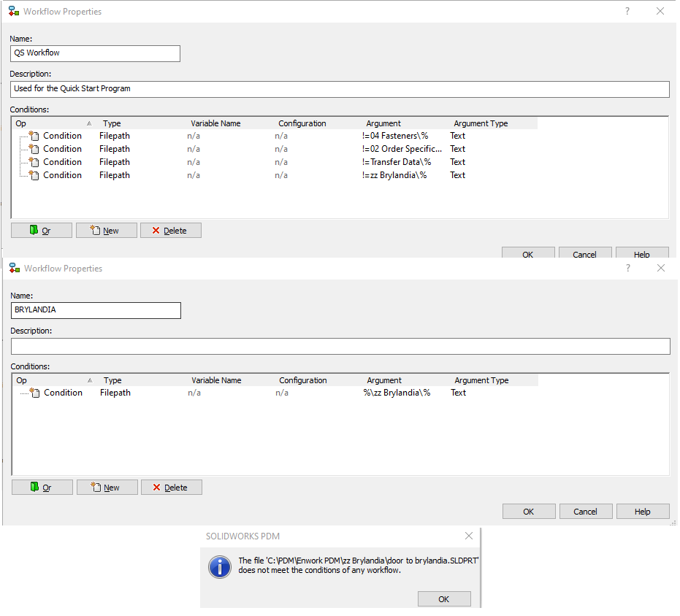Click condition icon for %\zz Brylandia row
The image size is (680, 616).
coord(35,393)
